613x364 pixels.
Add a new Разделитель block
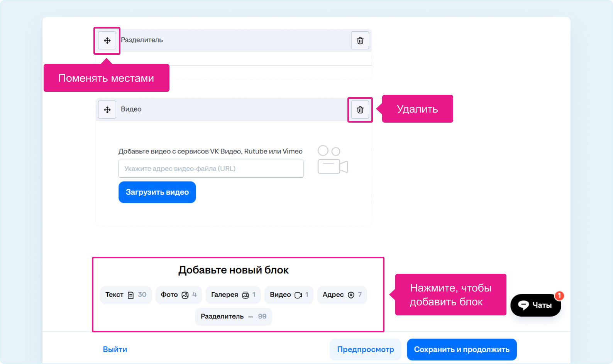pos(233,317)
